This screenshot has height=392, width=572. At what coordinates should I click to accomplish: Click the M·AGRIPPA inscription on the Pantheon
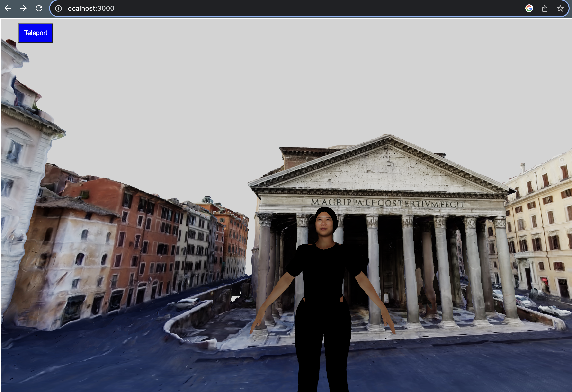(387, 203)
